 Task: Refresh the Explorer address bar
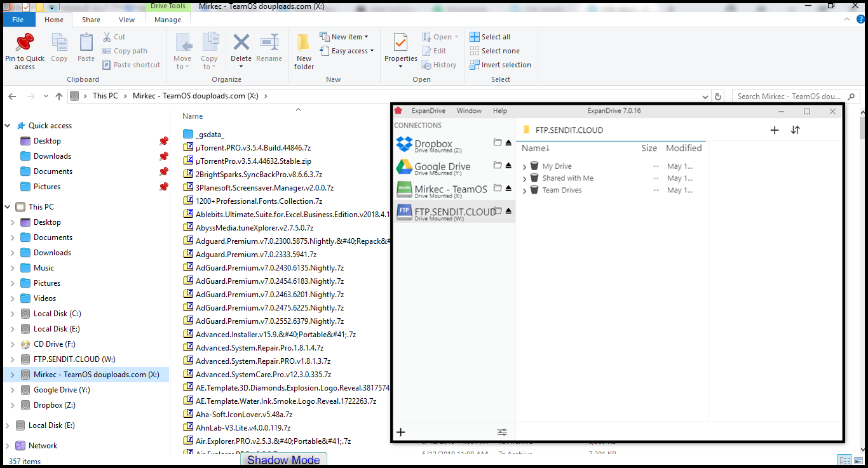click(718, 97)
